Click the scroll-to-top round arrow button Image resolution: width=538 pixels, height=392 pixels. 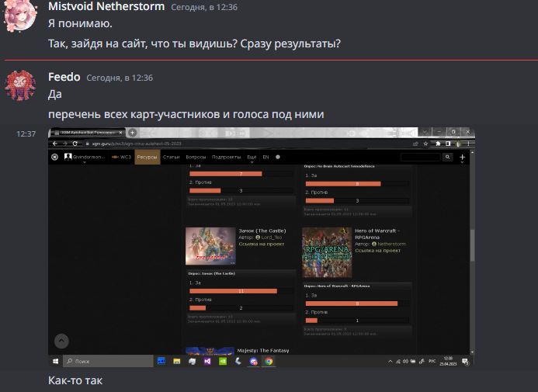point(61,341)
